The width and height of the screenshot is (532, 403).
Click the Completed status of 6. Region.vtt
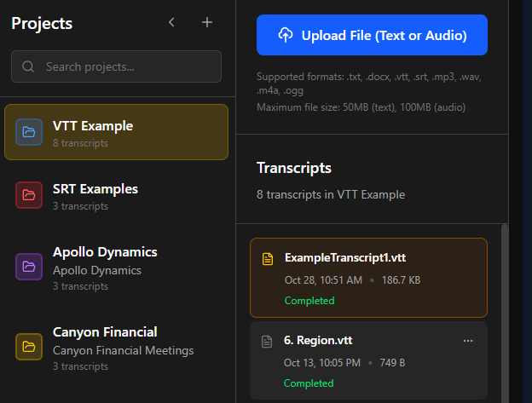pos(309,383)
